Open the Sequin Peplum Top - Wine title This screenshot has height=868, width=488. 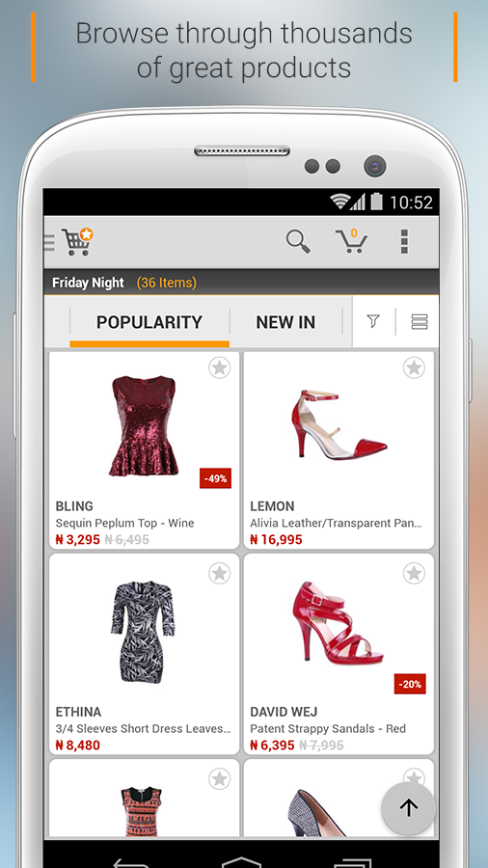[x=125, y=523]
